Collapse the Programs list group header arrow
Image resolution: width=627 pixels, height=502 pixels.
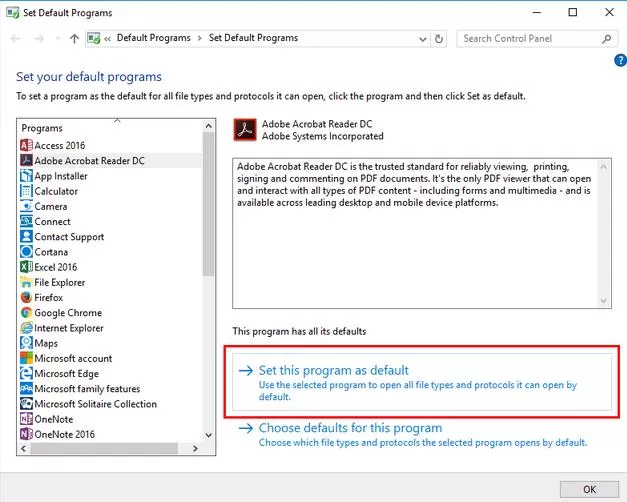(x=117, y=120)
